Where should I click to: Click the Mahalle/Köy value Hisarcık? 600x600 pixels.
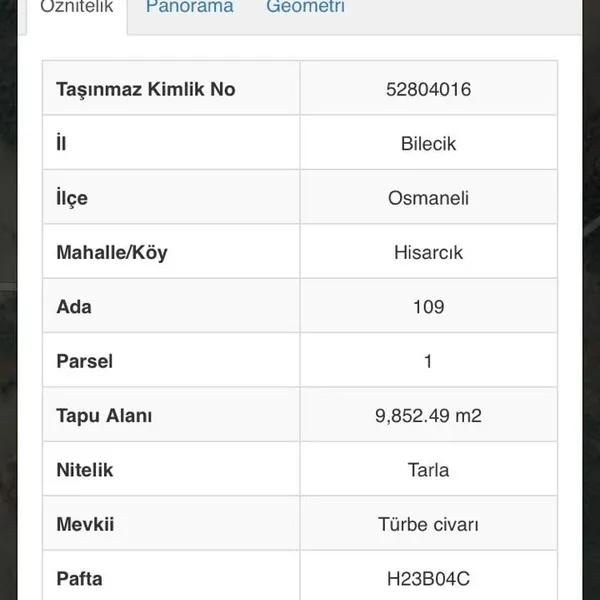point(428,253)
